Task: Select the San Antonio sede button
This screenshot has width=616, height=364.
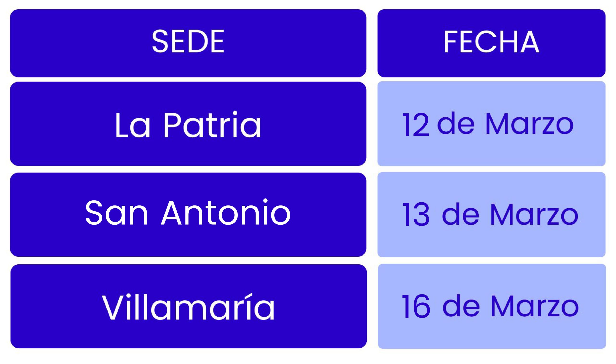Action: 188,215
